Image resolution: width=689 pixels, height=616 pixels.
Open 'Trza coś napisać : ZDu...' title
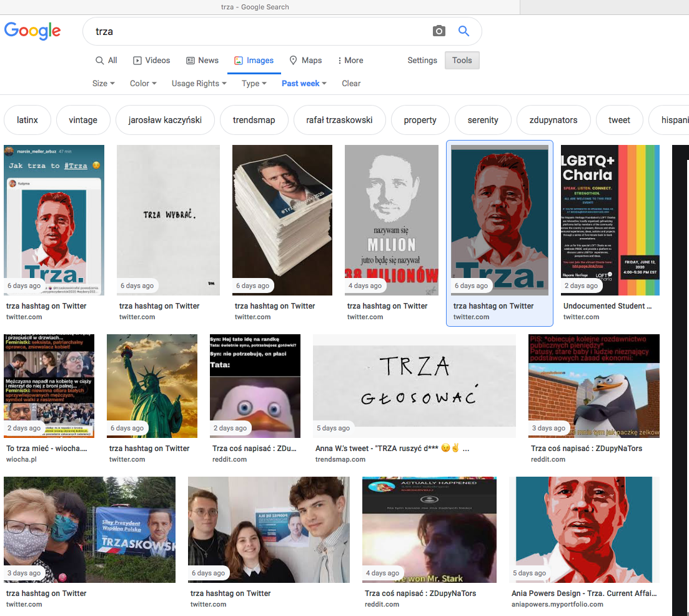[x=254, y=448]
